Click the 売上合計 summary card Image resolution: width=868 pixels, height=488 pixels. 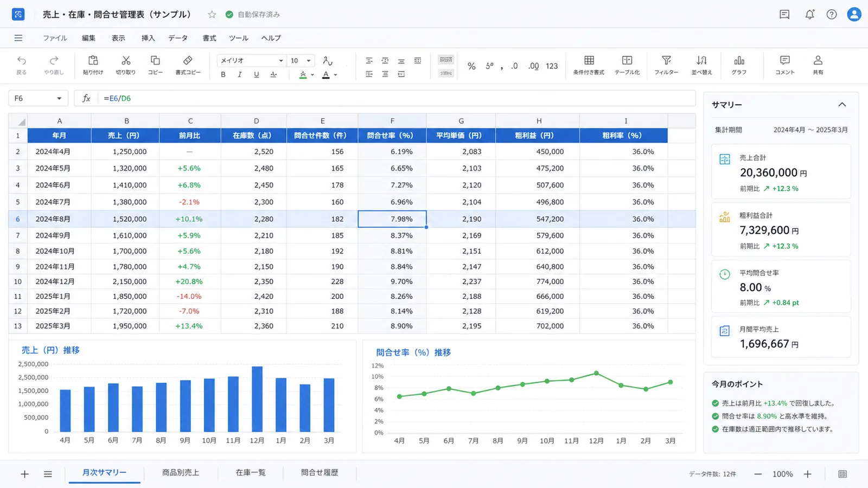pyautogui.click(x=781, y=172)
